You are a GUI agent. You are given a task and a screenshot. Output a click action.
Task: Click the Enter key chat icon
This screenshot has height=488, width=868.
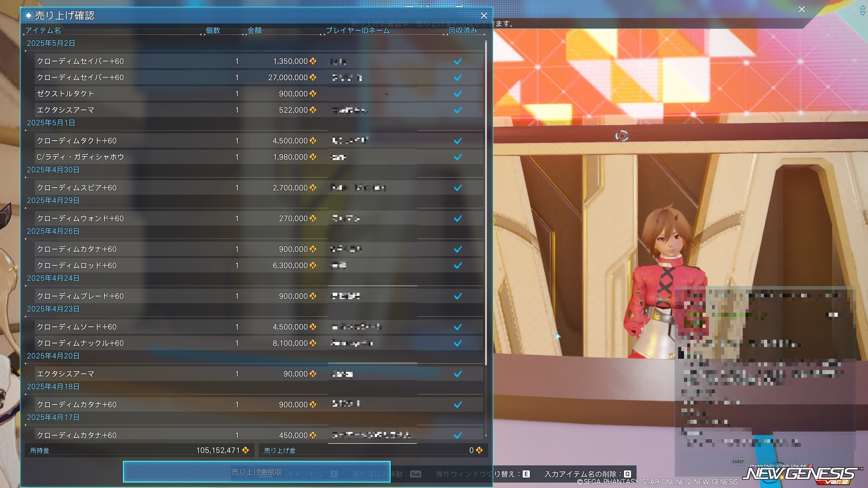coord(738,461)
